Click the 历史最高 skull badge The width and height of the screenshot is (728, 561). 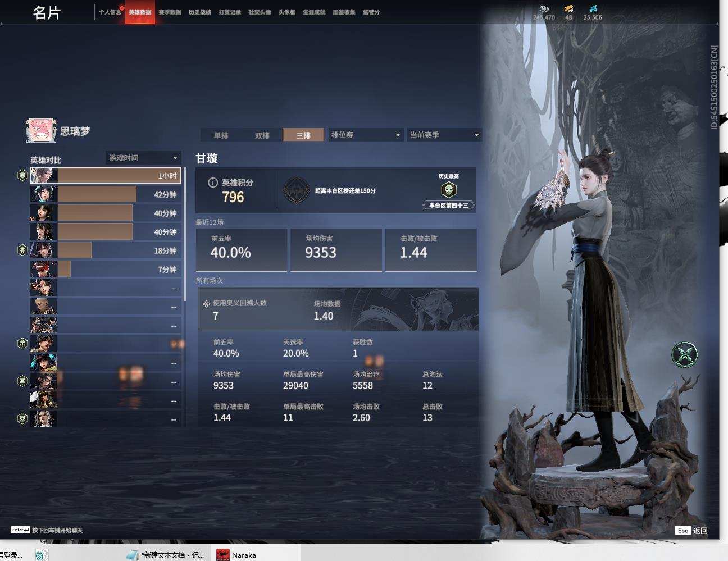click(448, 190)
